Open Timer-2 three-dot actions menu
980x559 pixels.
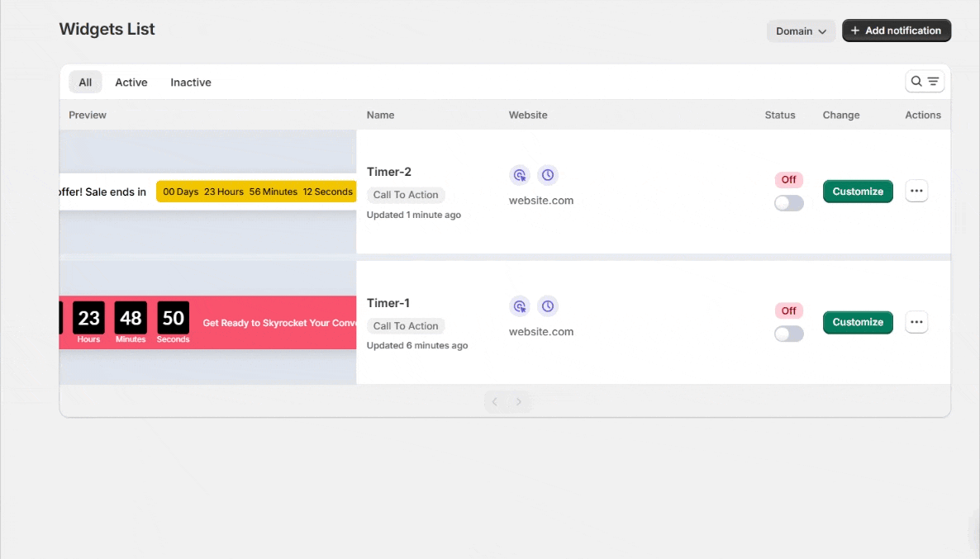(x=916, y=191)
